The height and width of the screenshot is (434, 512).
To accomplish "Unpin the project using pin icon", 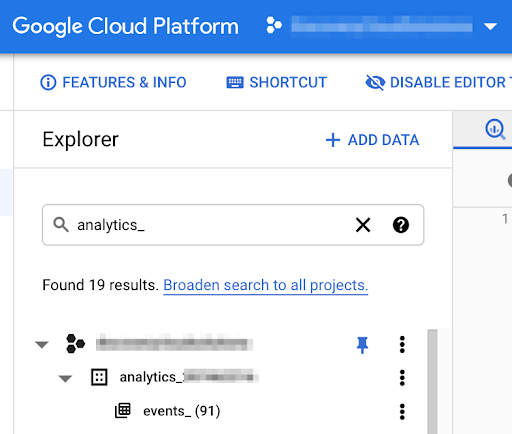I will click(x=362, y=345).
